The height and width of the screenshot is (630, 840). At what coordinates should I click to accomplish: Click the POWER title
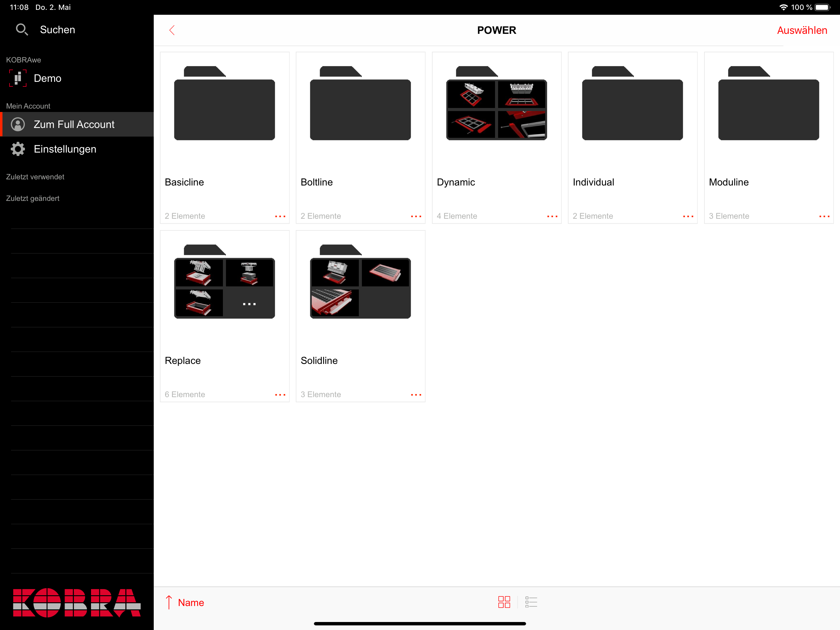click(x=497, y=30)
